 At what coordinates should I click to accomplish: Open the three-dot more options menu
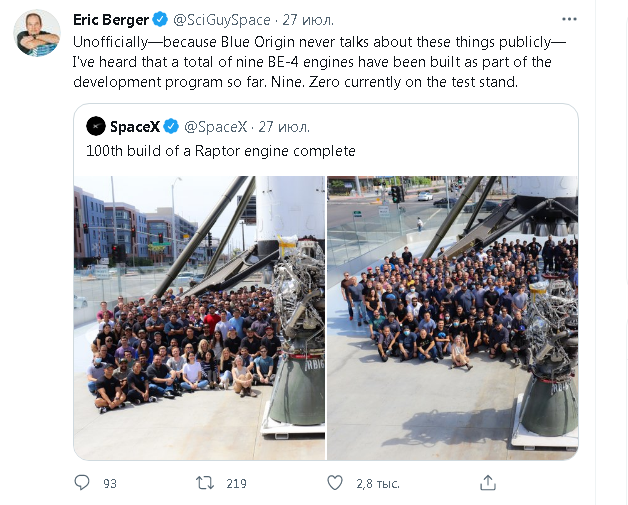569,19
